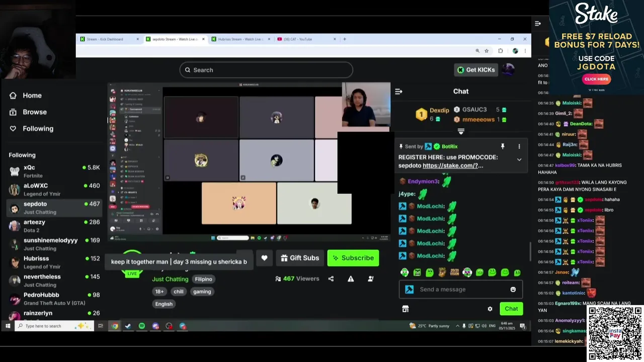Open the stake.com promo link

coord(453,165)
